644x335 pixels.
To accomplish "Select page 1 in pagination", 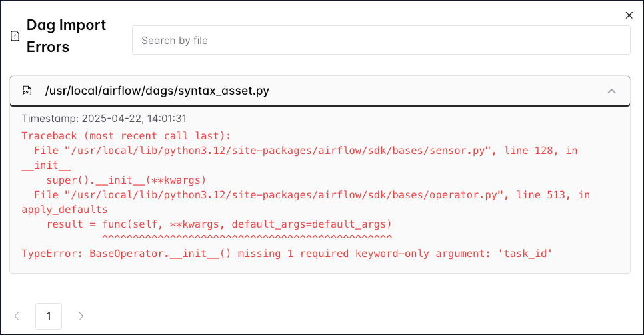I will (x=49, y=316).
